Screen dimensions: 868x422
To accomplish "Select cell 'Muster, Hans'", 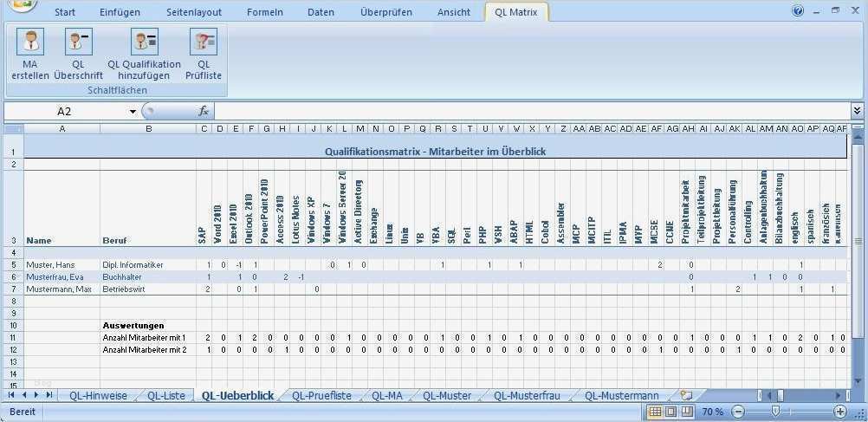I will pos(62,264).
